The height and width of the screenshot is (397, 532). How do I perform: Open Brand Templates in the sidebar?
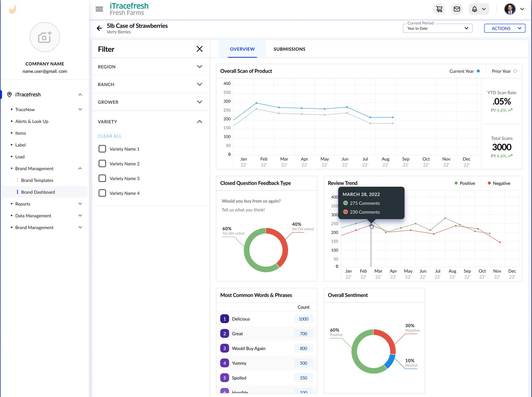(37, 180)
